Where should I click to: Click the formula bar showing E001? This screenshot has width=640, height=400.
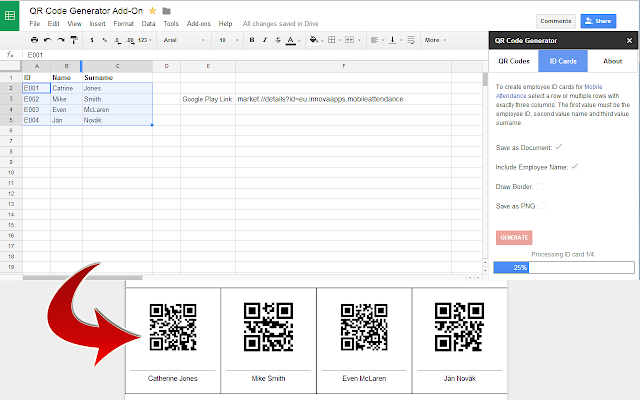point(253,55)
